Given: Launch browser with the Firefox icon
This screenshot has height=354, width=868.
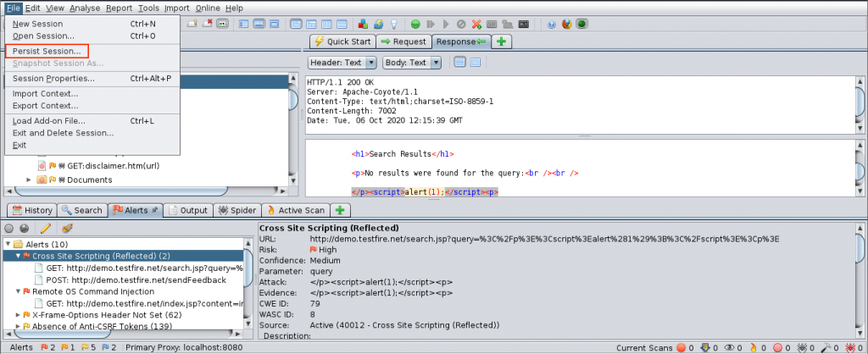Looking at the screenshot, I should click(x=566, y=24).
